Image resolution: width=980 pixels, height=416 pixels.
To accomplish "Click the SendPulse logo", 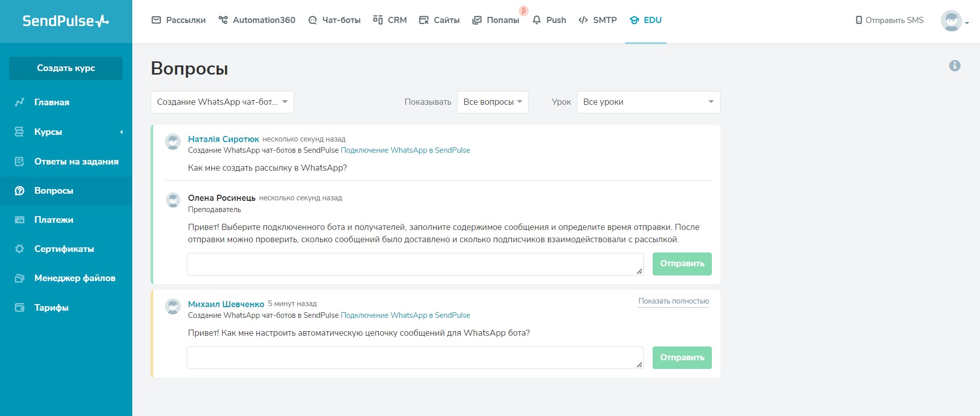I will [66, 21].
